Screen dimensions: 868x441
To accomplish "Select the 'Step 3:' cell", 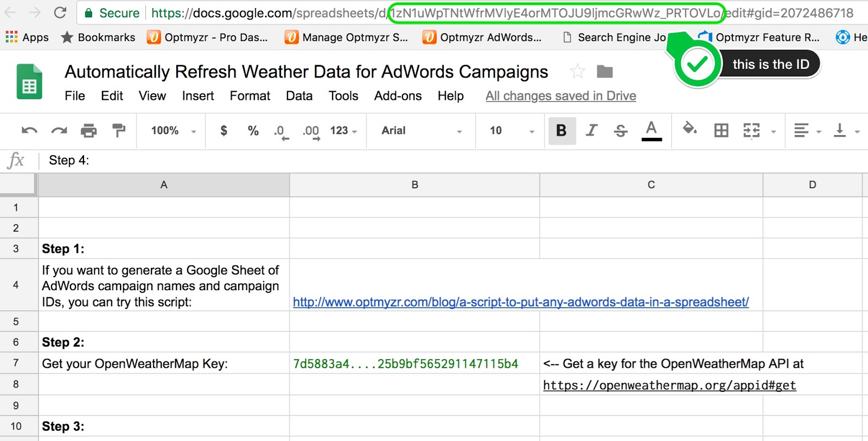I will [164, 426].
